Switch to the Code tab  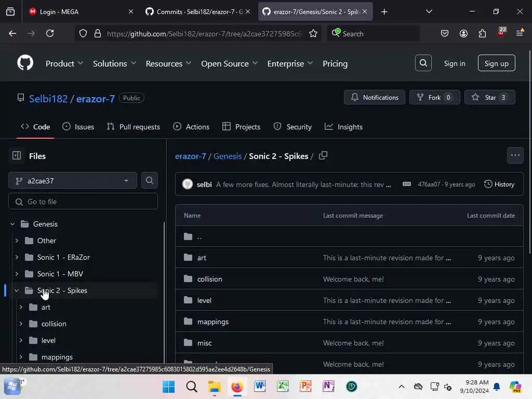tap(35, 127)
